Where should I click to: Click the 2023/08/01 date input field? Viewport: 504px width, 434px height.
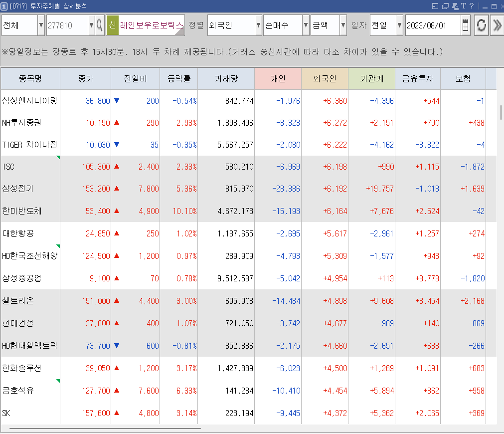click(433, 25)
